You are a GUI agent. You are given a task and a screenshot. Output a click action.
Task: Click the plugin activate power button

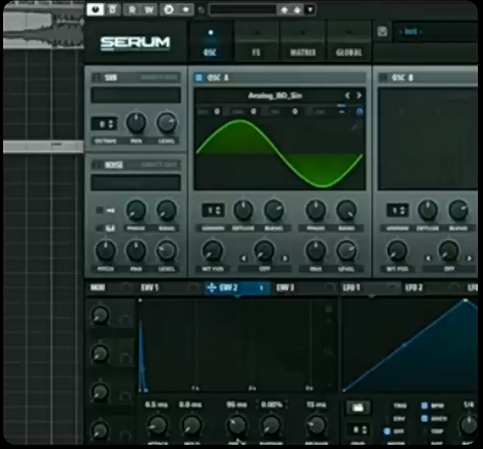pyautogui.click(x=95, y=10)
